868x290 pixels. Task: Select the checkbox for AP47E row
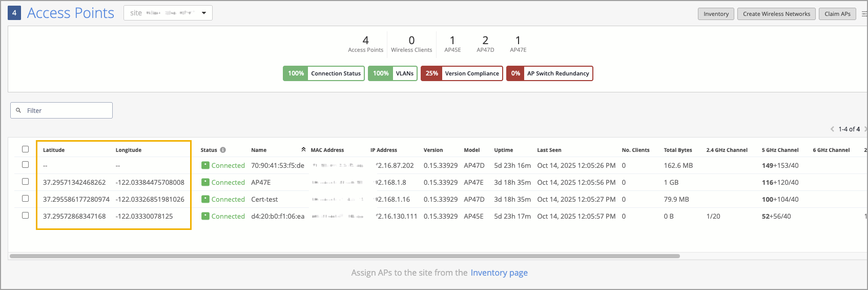25,182
